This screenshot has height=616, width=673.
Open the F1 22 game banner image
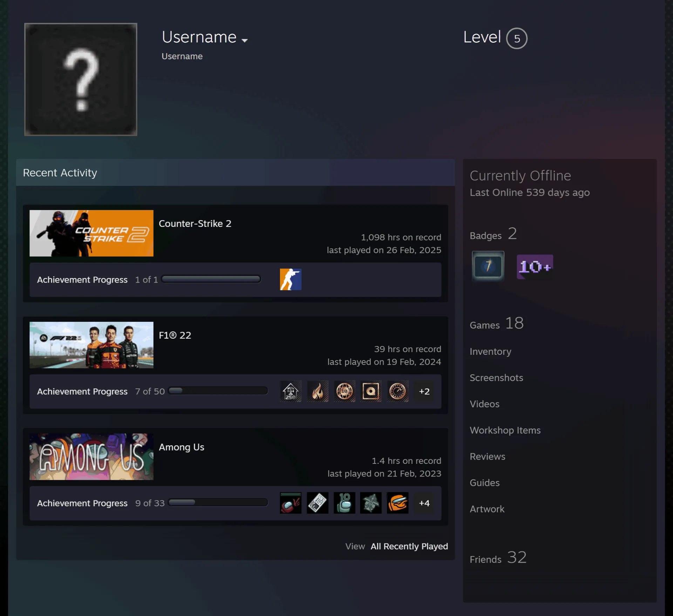click(91, 345)
